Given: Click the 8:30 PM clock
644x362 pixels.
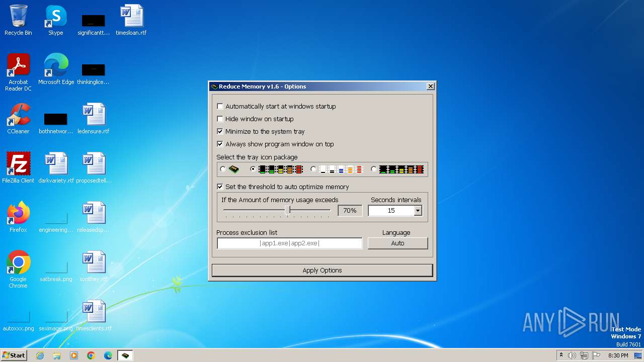Looking at the screenshot, I should 618,355.
